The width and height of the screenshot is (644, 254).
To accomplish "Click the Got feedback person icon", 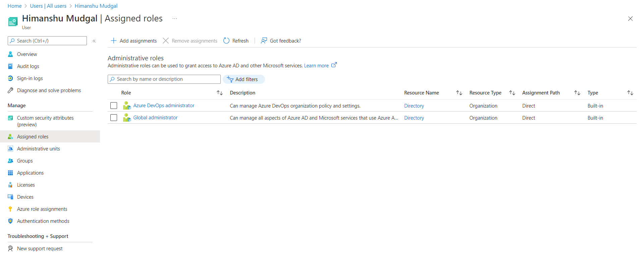I will pos(264,41).
